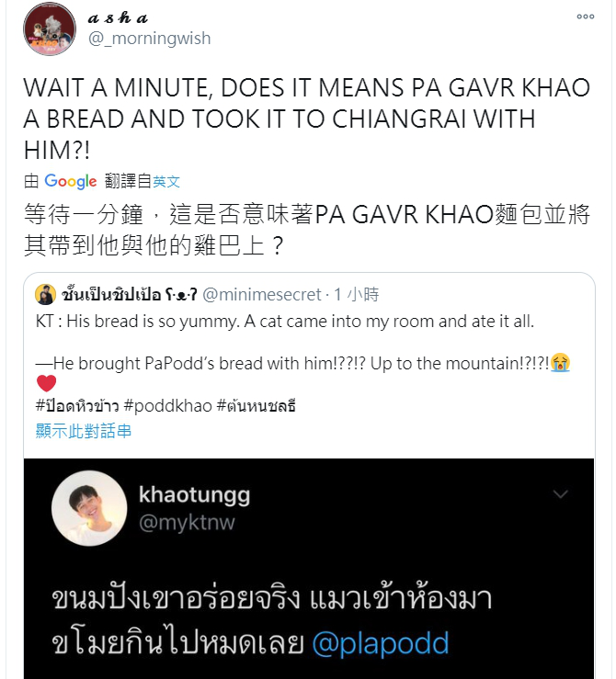Screen dimensions: 616x679
Task: Open the #ต้นหนชลธี hashtag
Action: tap(256, 406)
